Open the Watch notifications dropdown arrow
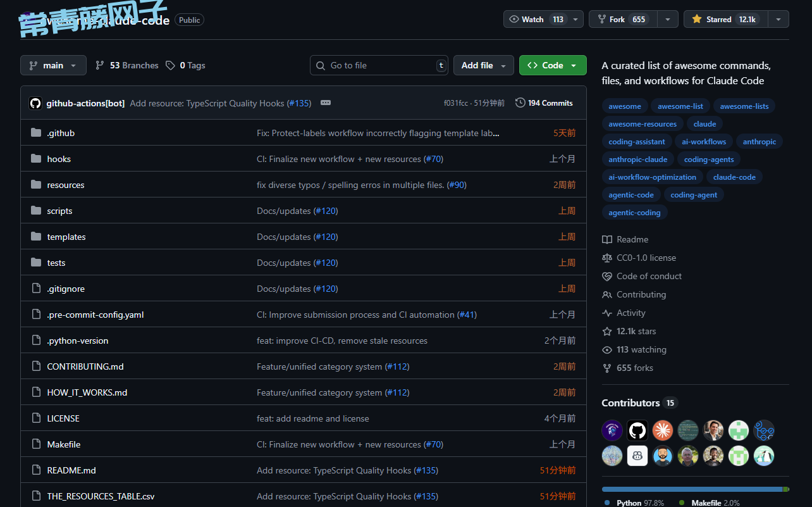 pyautogui.click(x=575, y=19)
